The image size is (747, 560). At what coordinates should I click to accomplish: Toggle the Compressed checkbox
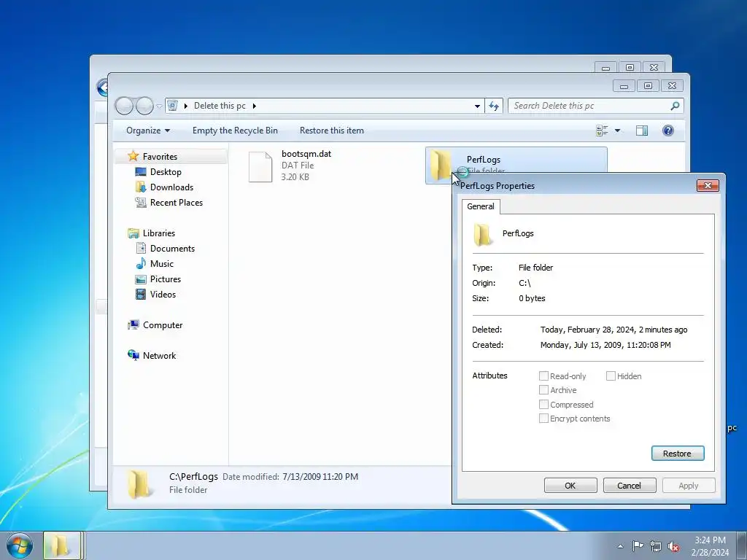pyautogui.click(x=543, y=405)
